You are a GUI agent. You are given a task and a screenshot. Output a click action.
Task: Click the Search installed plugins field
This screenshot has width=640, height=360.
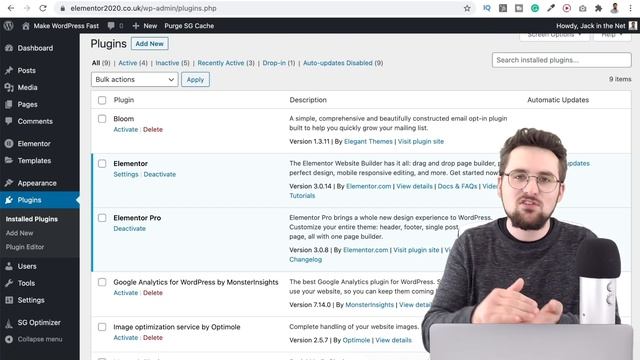(561, 60)
